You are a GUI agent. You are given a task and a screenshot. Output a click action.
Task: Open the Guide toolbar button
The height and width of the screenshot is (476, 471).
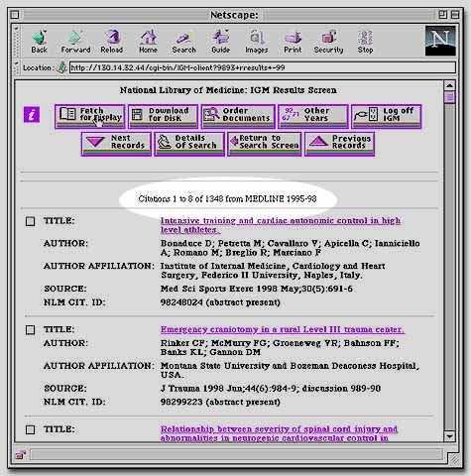pyautogui.click(x=220, y=42)
